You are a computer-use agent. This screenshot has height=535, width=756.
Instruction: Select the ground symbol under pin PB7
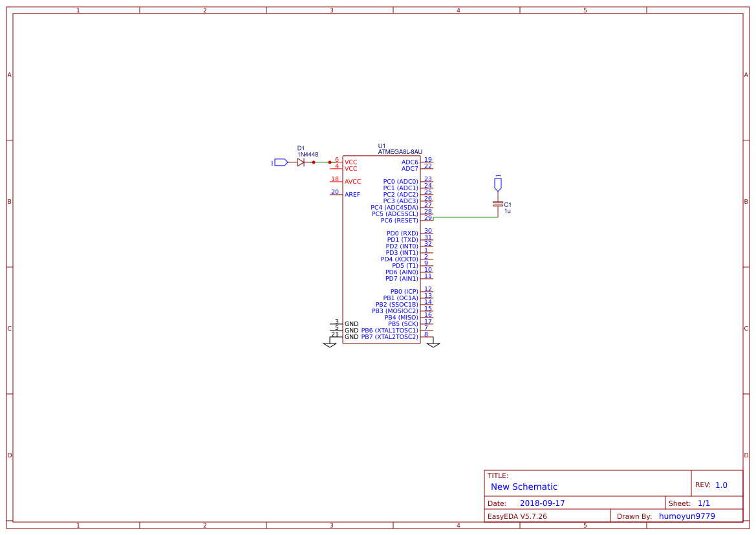[x=435, y=344]
